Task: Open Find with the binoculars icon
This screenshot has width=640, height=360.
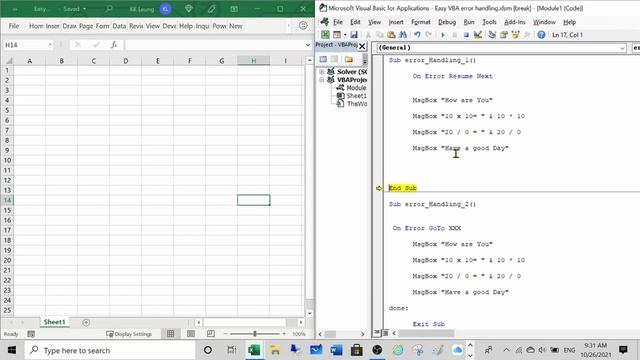Action: pyautogui.click(x=402, y=35)
